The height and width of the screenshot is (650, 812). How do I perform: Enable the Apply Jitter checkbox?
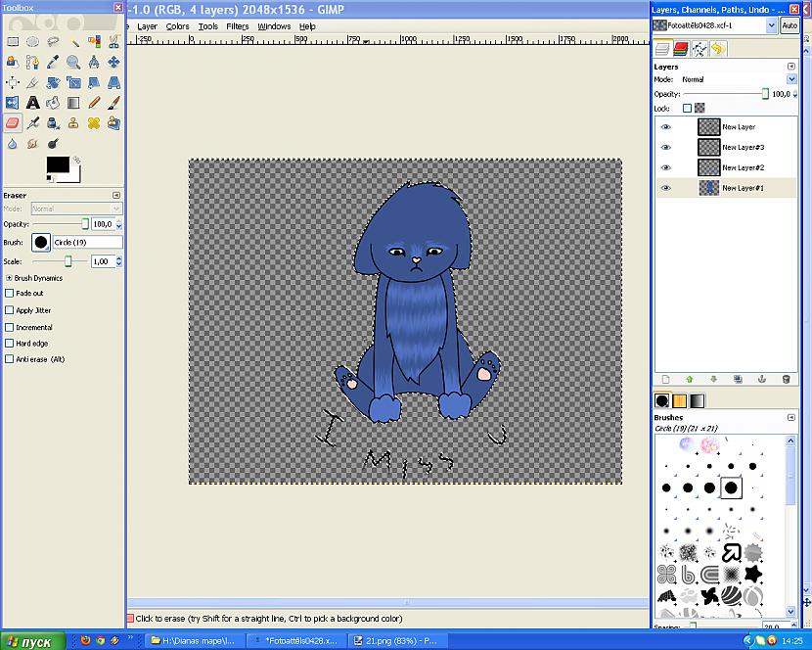(9, 310)
